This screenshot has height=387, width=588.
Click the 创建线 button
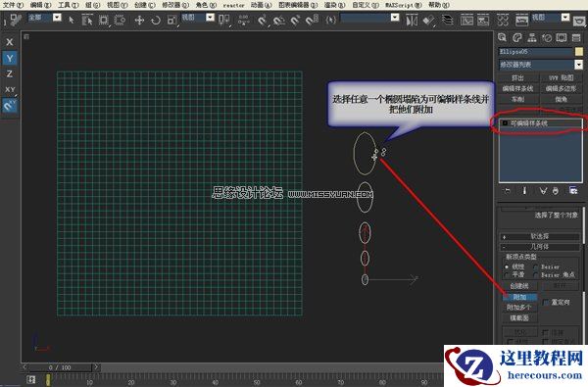[519, 286]
